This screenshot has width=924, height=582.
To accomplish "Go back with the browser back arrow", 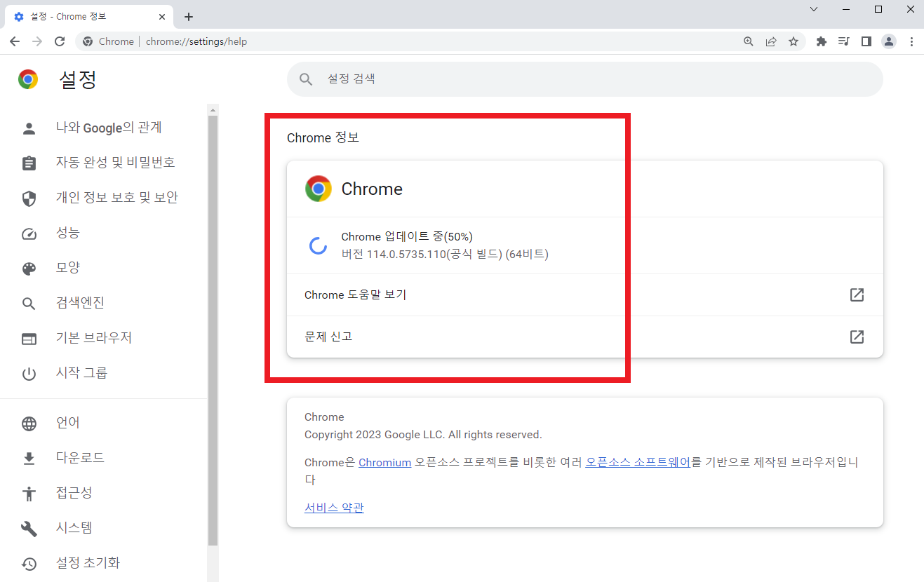I will 15,41.
